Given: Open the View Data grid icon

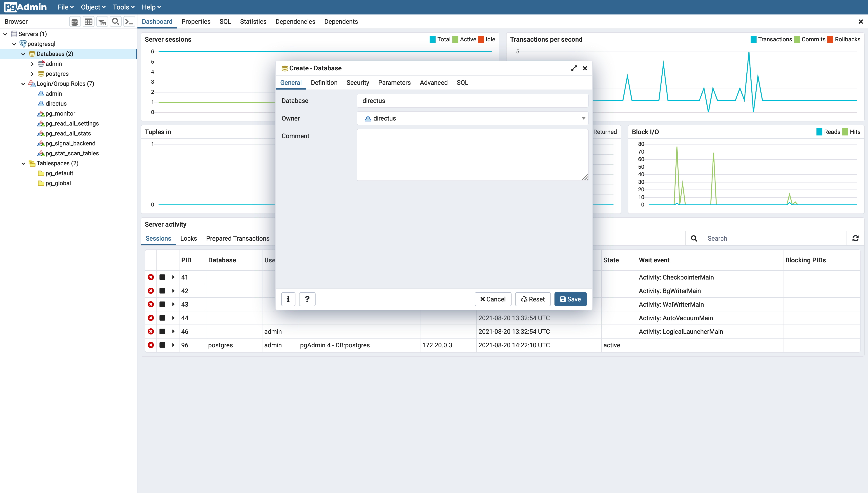Looking at the screenshot, I should pyautogui.click(x=88, y=21).
